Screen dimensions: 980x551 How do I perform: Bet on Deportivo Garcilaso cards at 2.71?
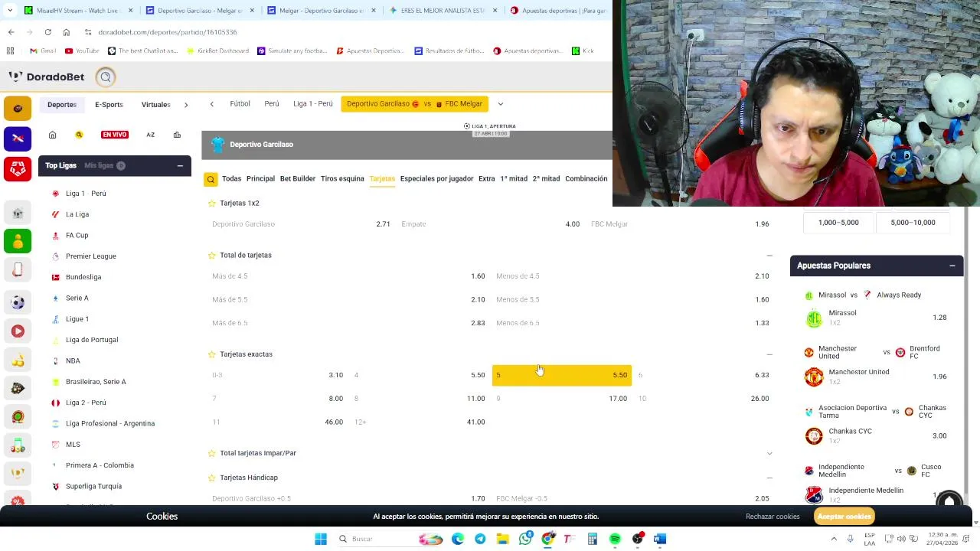(x=301, y=224)
